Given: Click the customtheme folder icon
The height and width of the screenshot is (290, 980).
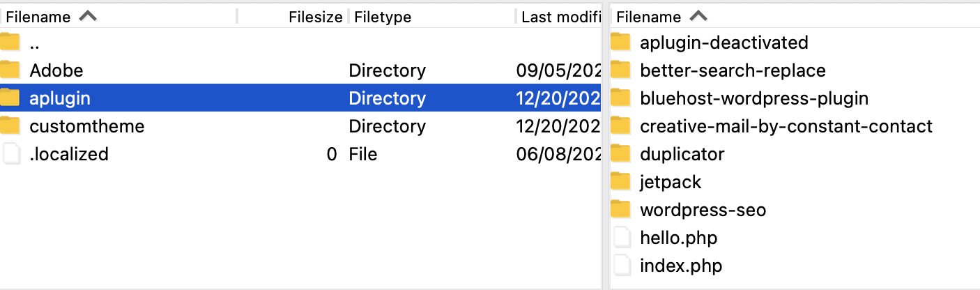Looking at the screenshot, I should pyautogui.click(x=10, y=126).
